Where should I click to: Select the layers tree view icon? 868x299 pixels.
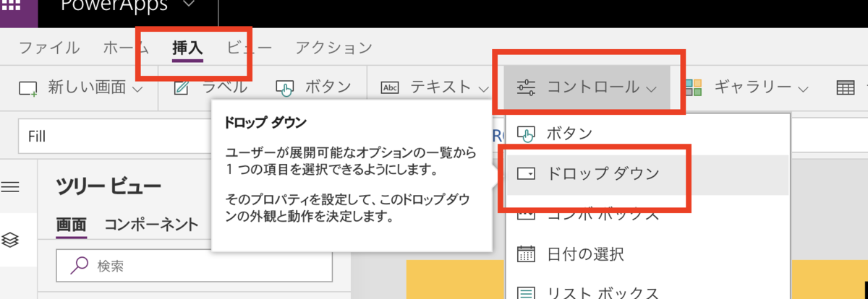10,240
